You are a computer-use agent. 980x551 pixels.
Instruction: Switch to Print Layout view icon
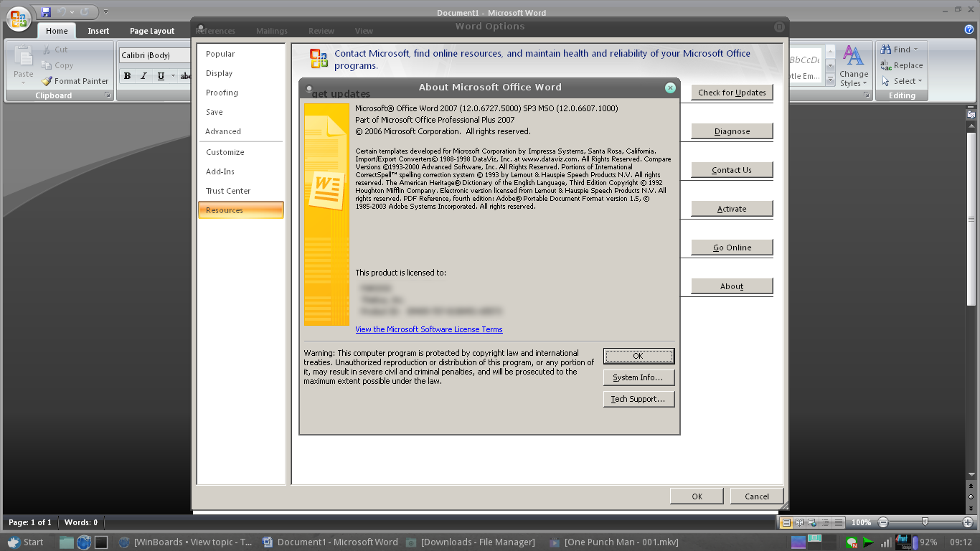(786, 522)
